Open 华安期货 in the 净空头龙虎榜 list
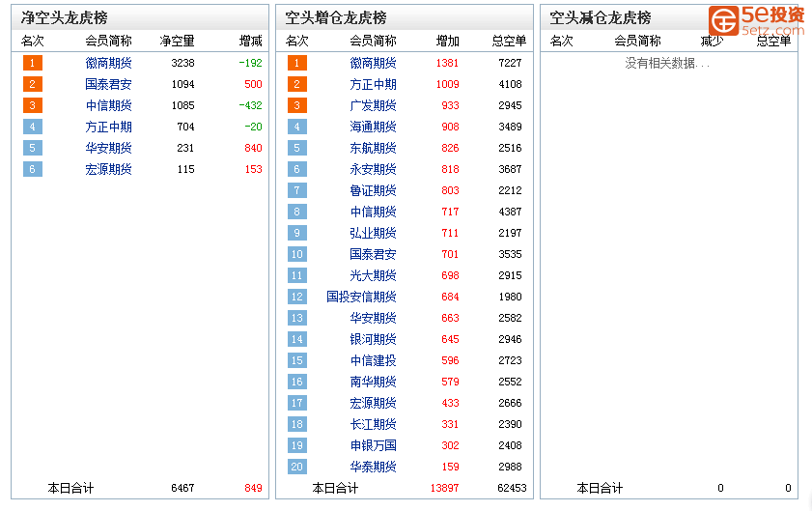 point(108,148)
